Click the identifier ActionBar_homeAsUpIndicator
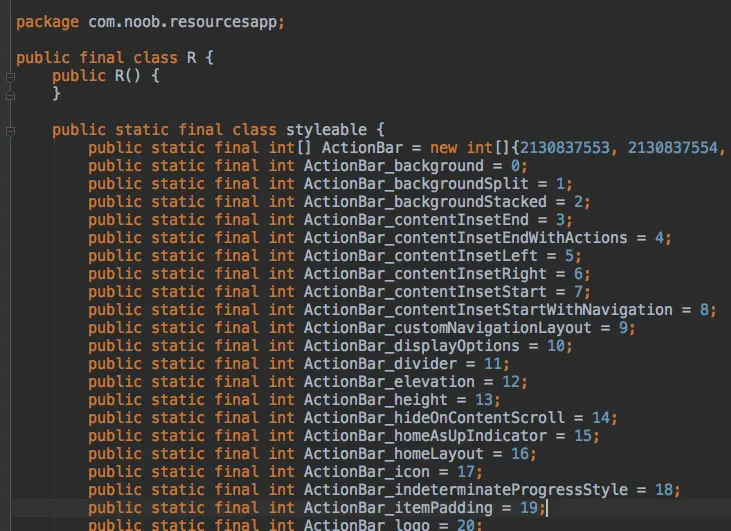 coord(425,436)
